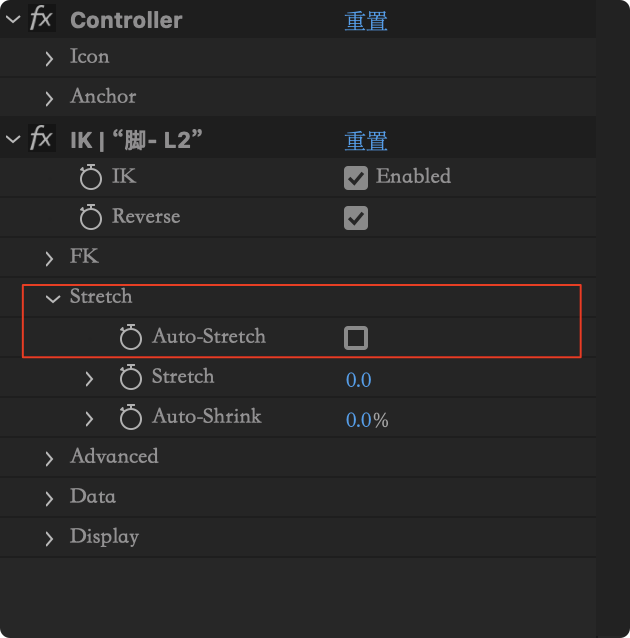Click the Reverse property stopwatch icon

(91, 217)
